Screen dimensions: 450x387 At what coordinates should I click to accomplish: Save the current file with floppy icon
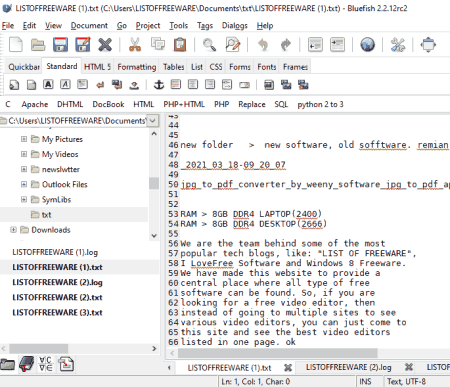point(60,45)
